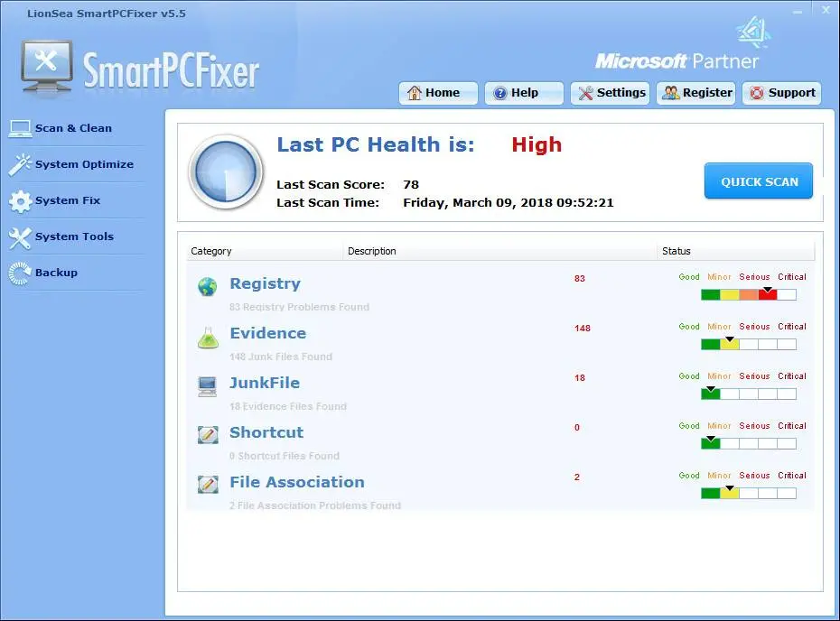Click the Evidence count 148
The image size is (840, 621).
(583, 329)
